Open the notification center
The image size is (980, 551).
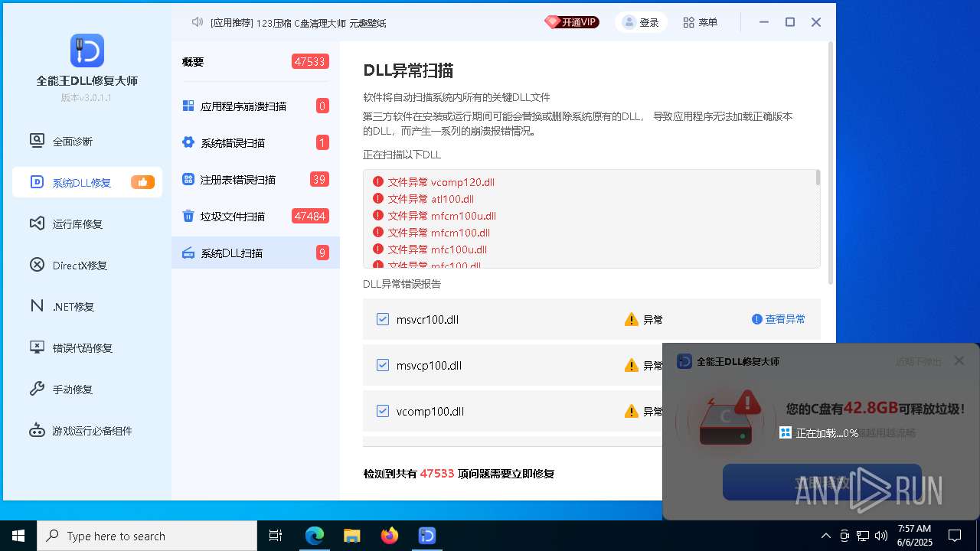955,536
